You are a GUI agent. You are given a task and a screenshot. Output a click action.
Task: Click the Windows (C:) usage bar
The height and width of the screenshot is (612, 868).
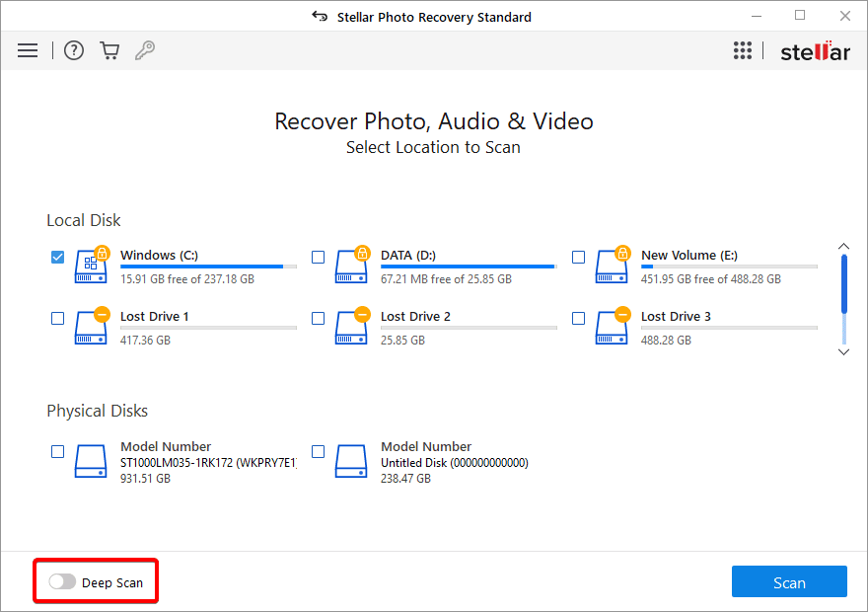tap(208, 267)
